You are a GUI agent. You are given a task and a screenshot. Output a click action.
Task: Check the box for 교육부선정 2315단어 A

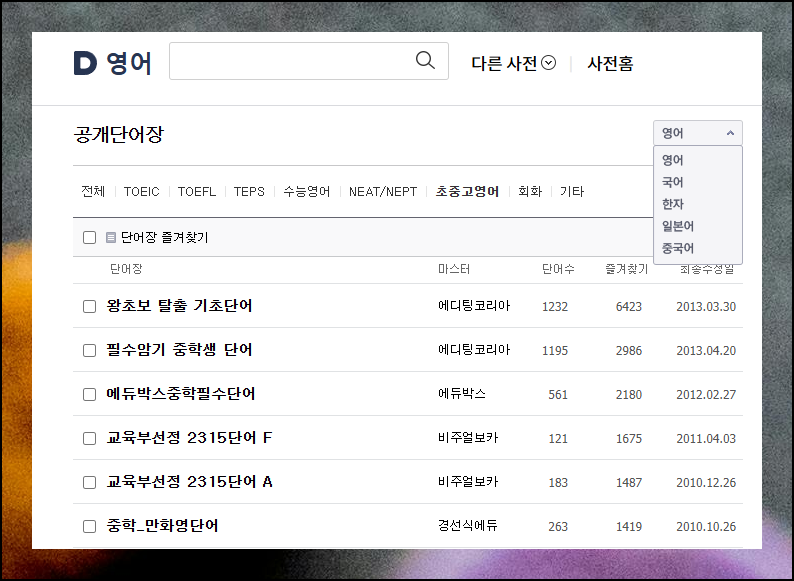[x=90, y=483]
